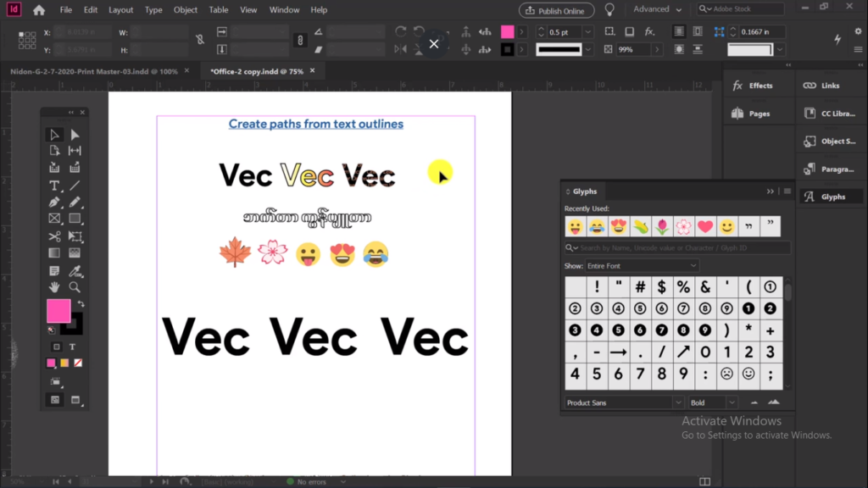Open the Type menu
Viewport: 868px width, 488px height.
153,10
